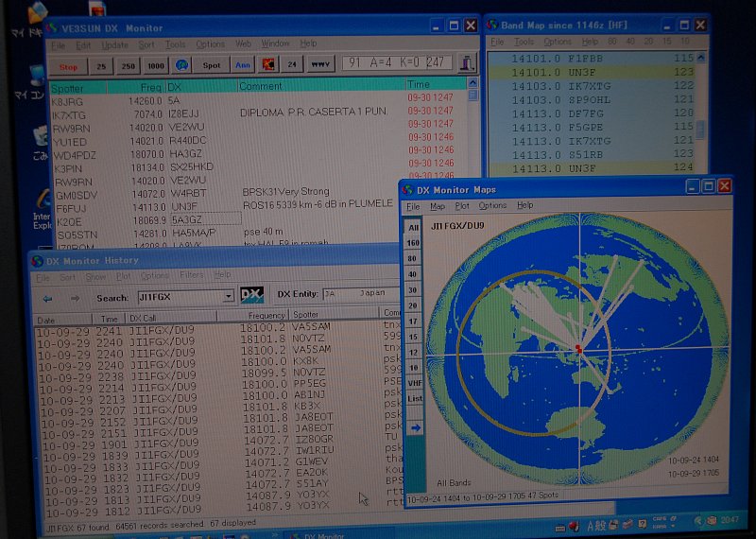Click the solar data field showing A=4 K=0

click(x=397, y=62)
